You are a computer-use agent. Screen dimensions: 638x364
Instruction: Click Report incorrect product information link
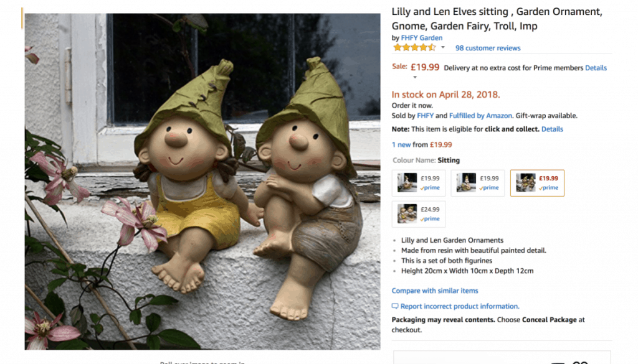(x=460, y=306)
